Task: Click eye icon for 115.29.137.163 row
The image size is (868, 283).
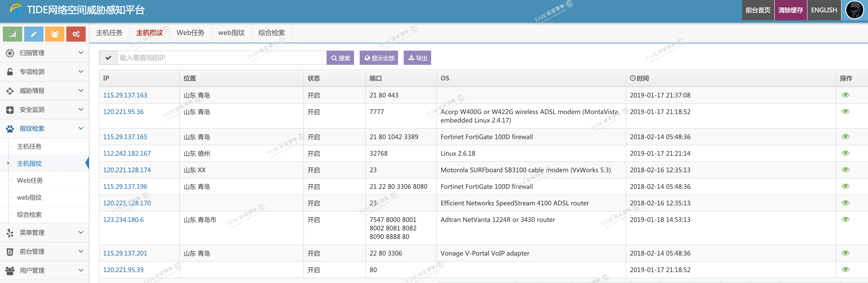Action: pyautogui.click(x=845, y=95)
